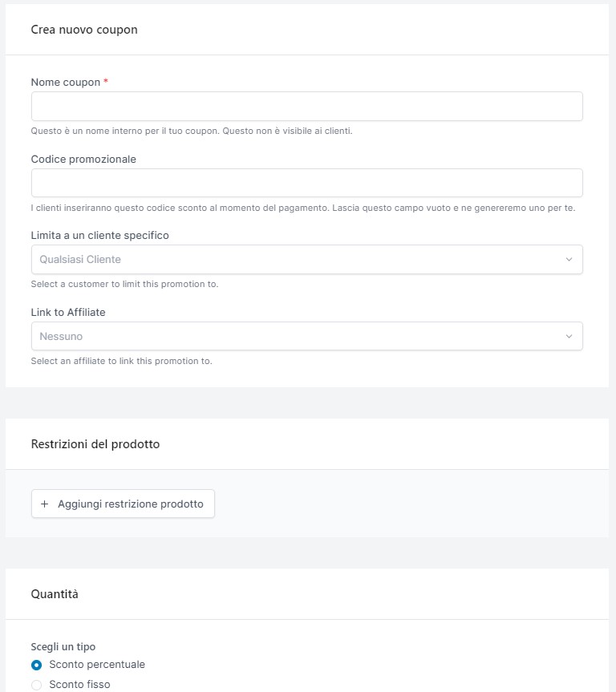Focus the Codice promozionale text field
Screen dimensions: 616x692
coord(307,183)
